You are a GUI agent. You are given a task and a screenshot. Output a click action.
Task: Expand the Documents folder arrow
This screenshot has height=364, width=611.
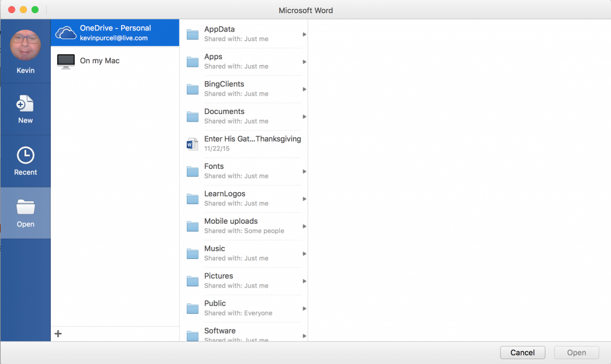304,117
